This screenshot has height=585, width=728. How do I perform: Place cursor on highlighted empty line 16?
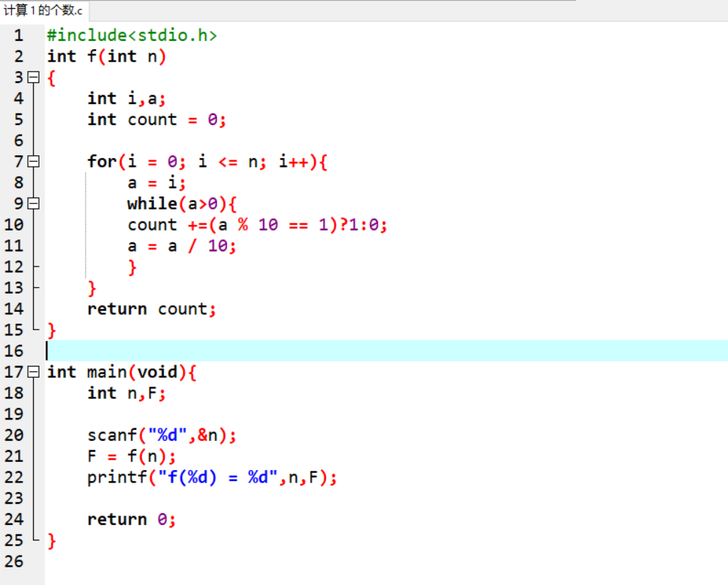point(386,351)
